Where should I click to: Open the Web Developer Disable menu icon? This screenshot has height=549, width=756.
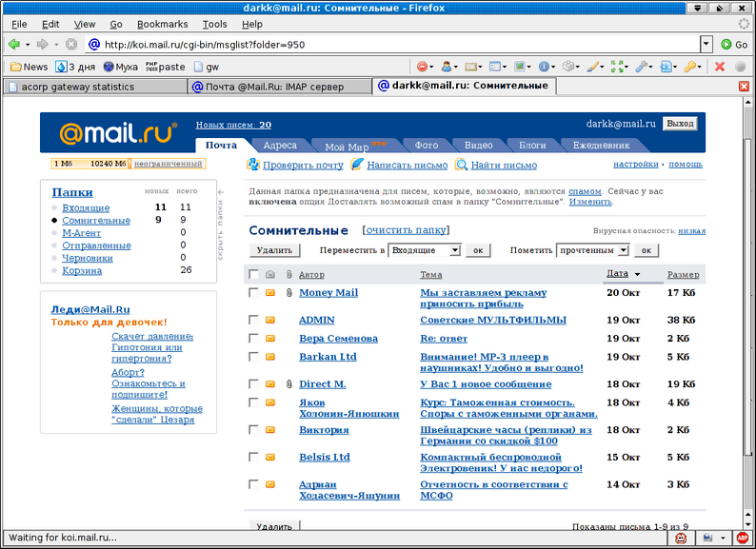pyautogui.click(x=422, y=67)
